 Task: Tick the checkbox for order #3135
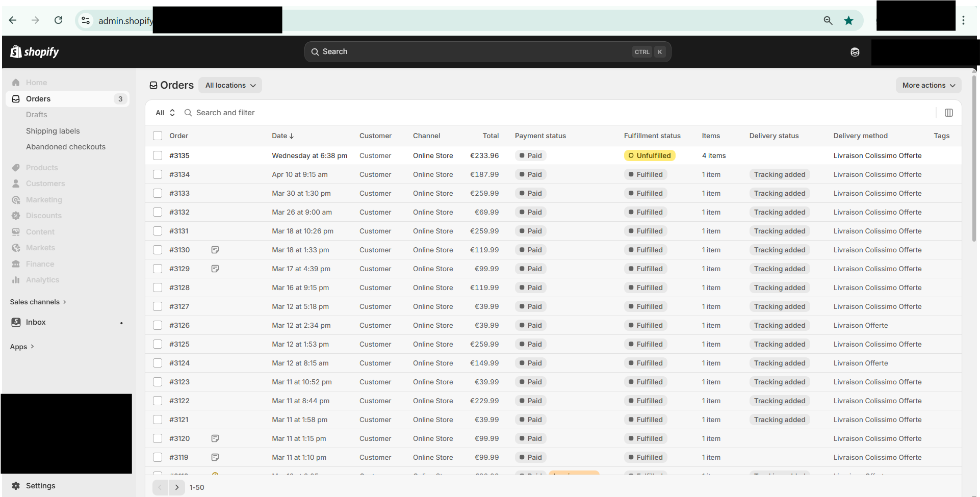pos(158,155)
